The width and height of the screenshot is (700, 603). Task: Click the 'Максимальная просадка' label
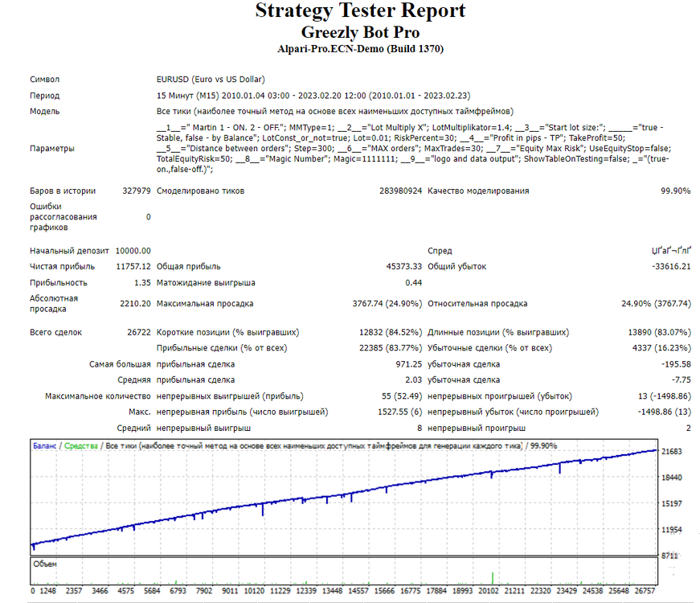tap(205, 303)
